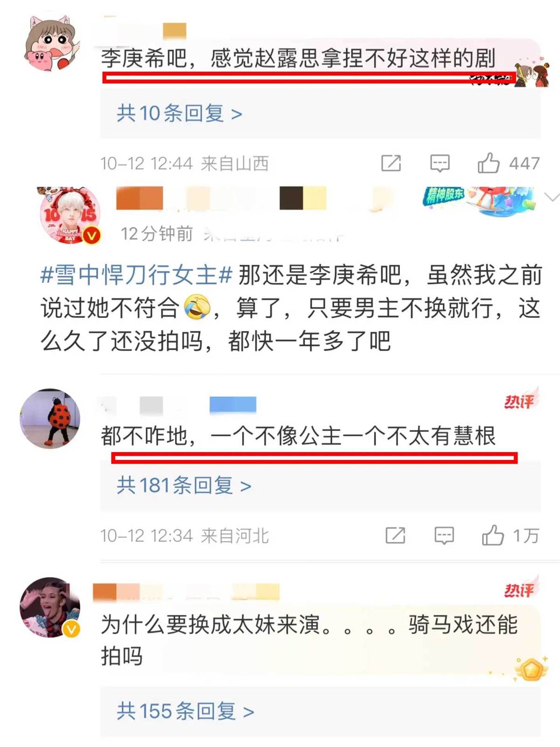Screen dimensions: 560x747
Task: Open replies icon on Shanxi comment
Action: 440,163
